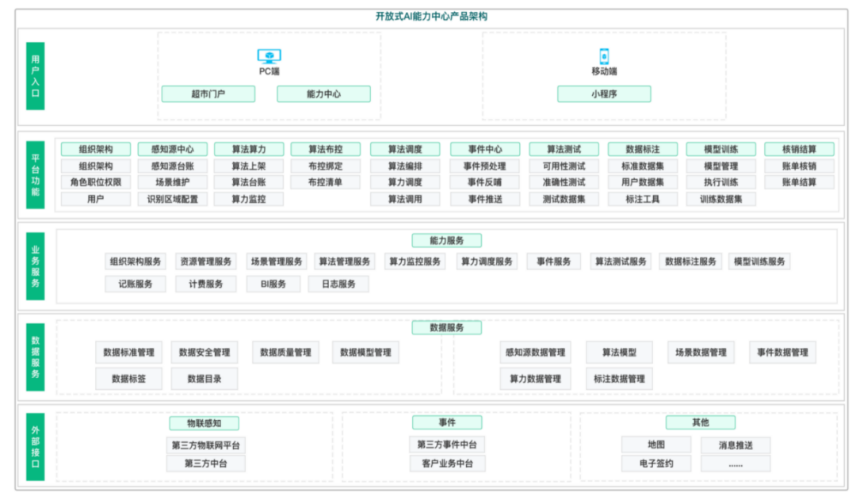The width and height of the screenshot is (856, 504).
Task: Select the 账单结算 cell
Action: [x=799, y=182]
